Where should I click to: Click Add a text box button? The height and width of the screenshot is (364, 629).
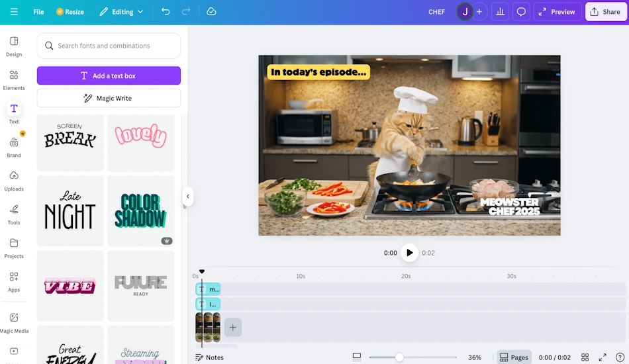tap(109, 75)
